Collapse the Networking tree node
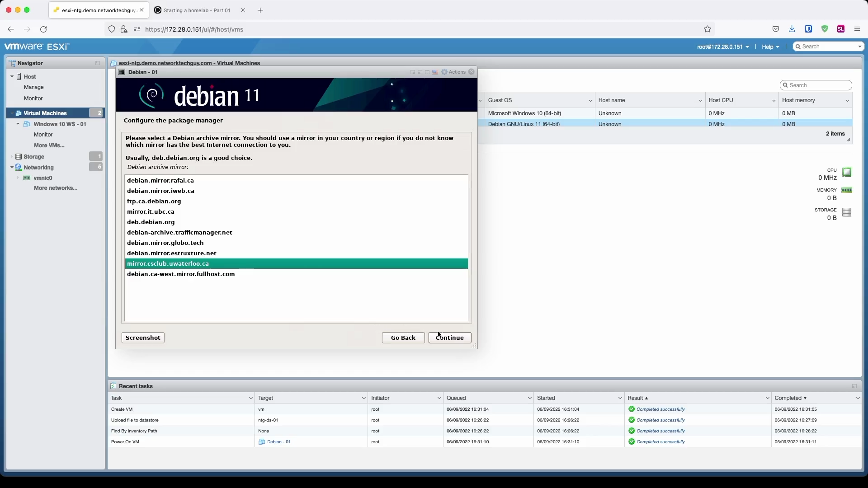The height and width of the screenshot is (488, 868). 12,168
